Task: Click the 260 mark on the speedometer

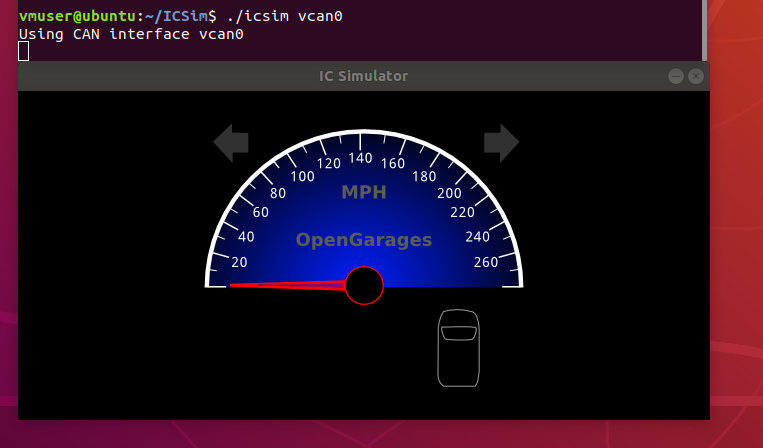Action: (486, 262)
